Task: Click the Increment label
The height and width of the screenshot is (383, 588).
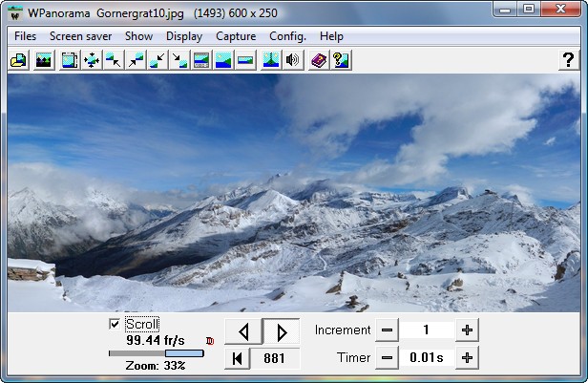Action: click(343, 330)
